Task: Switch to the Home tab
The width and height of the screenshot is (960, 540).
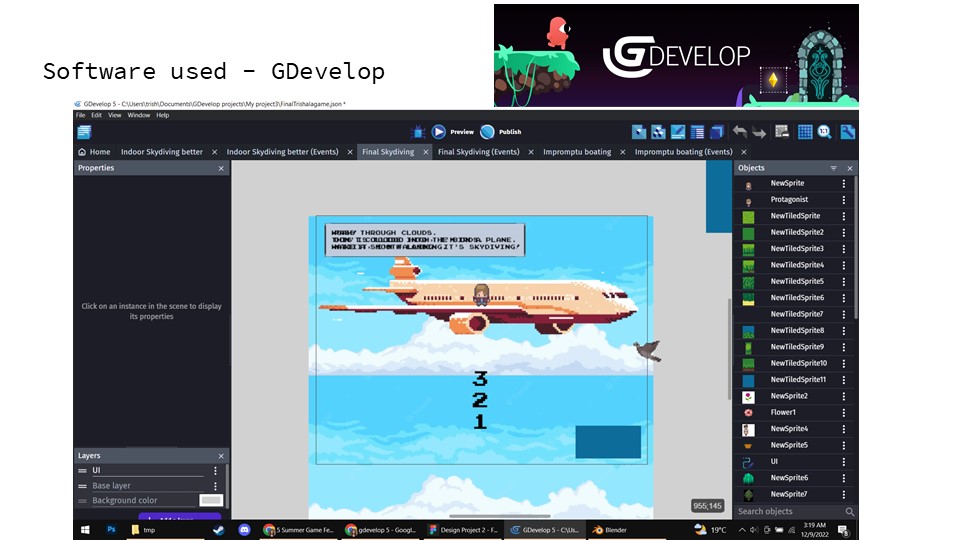Action: pyautogui.click(x=94, y=152)
